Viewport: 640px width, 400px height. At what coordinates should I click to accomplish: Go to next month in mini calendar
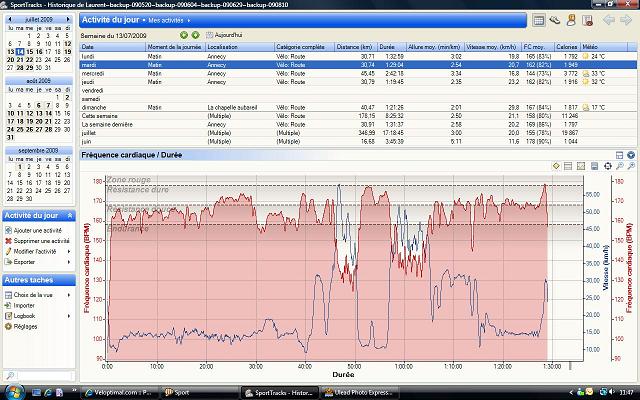tap(68, 20)
